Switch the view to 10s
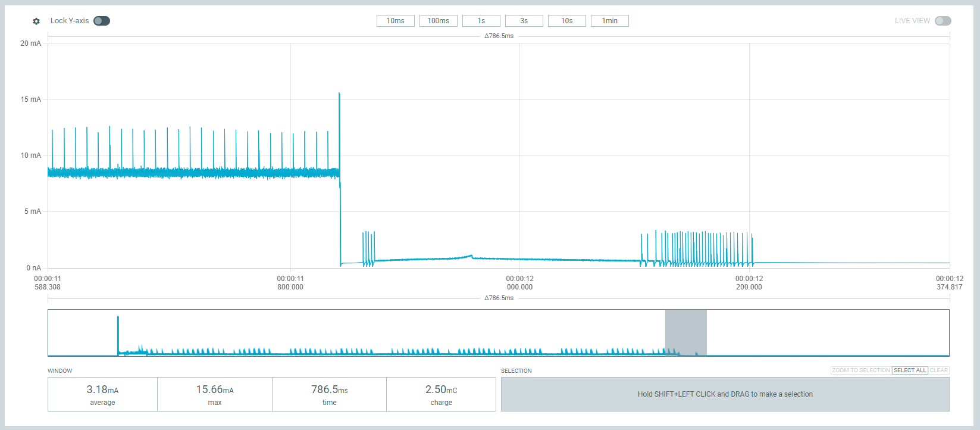The height and width of the screenshot is (430, 980). pyautogui.click(x=567, y=21)
